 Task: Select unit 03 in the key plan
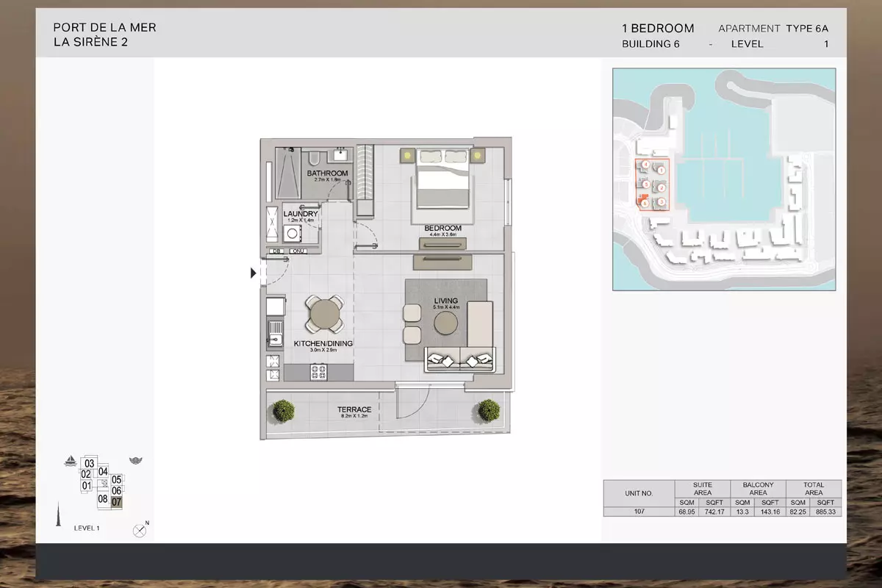coord(89,464)
